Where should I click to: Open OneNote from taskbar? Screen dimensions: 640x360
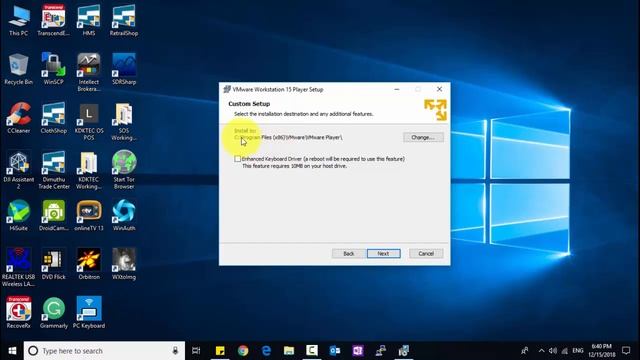pyautogui.click(x=358, y=351)
